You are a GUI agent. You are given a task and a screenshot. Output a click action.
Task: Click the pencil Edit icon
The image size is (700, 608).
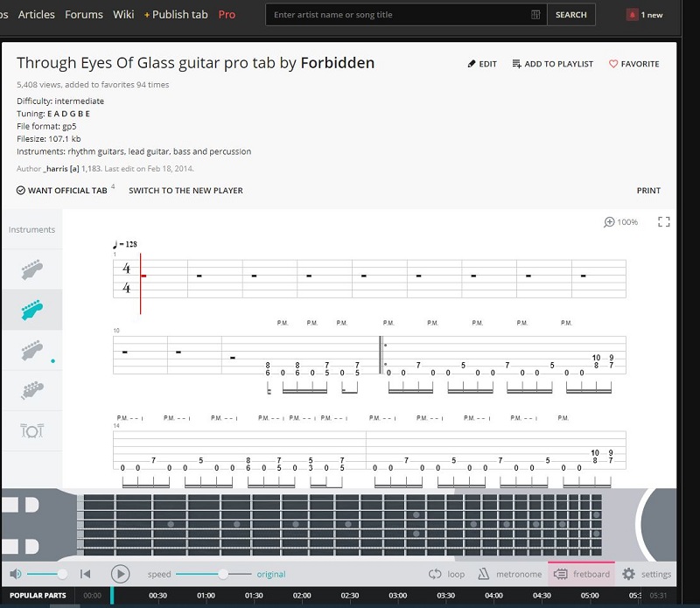click(472, 64)
